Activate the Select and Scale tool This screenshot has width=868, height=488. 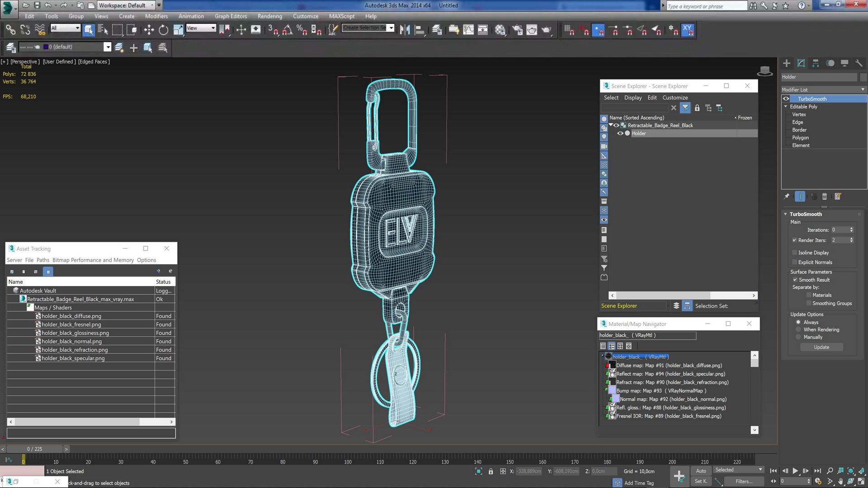click(178, 30)
